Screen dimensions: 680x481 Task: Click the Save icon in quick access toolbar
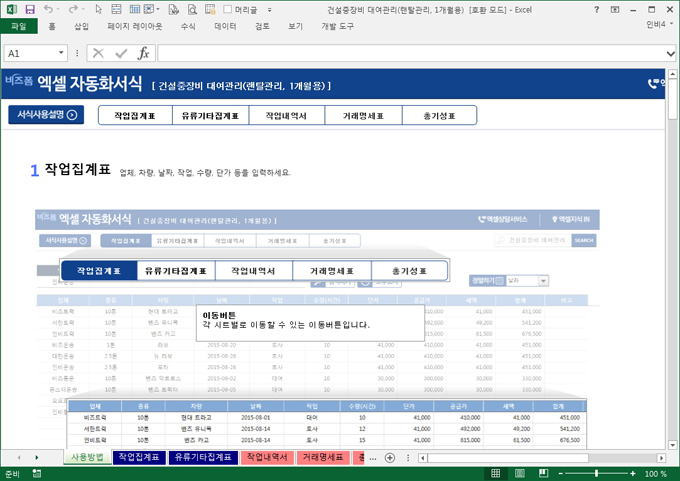pos(30,9)
